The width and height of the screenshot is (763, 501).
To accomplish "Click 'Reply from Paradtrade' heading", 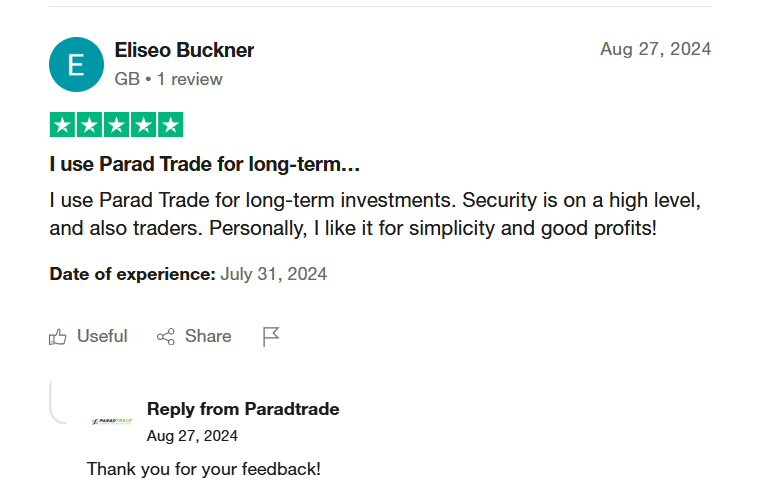I will (243, 409).
